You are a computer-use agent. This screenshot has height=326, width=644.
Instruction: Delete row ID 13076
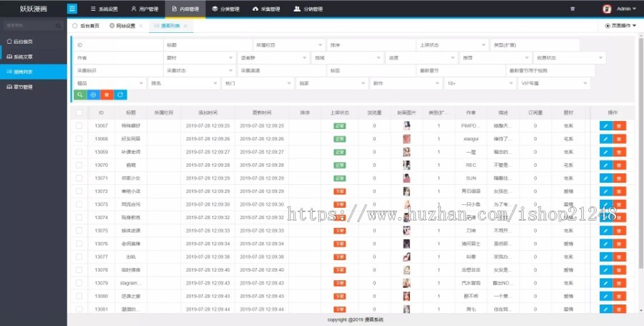pyautogui.click(x=620, y=244)
